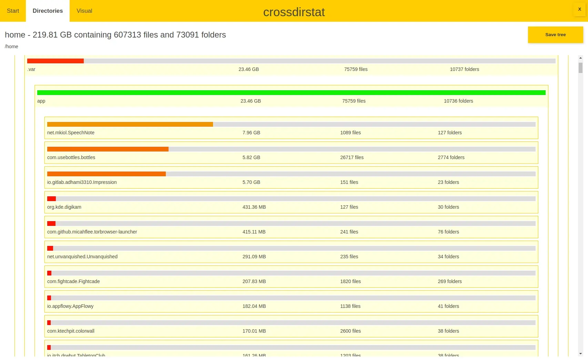The height and width of the screenshot is (364, 588).
Task: Click the 10736 folders count of app
Action: [458, 101]
